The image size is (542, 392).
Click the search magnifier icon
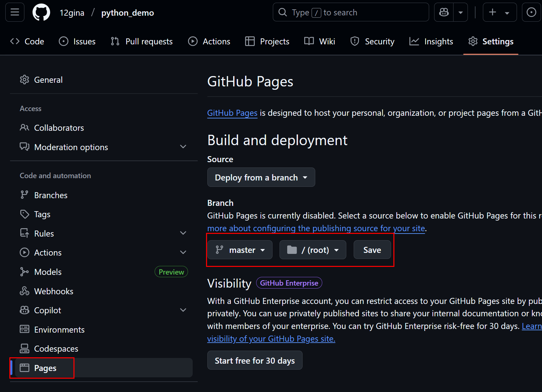283,12
